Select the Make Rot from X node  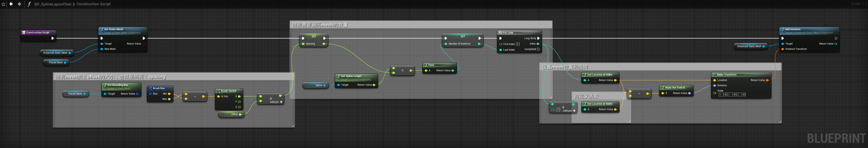[x=676, y=91]
